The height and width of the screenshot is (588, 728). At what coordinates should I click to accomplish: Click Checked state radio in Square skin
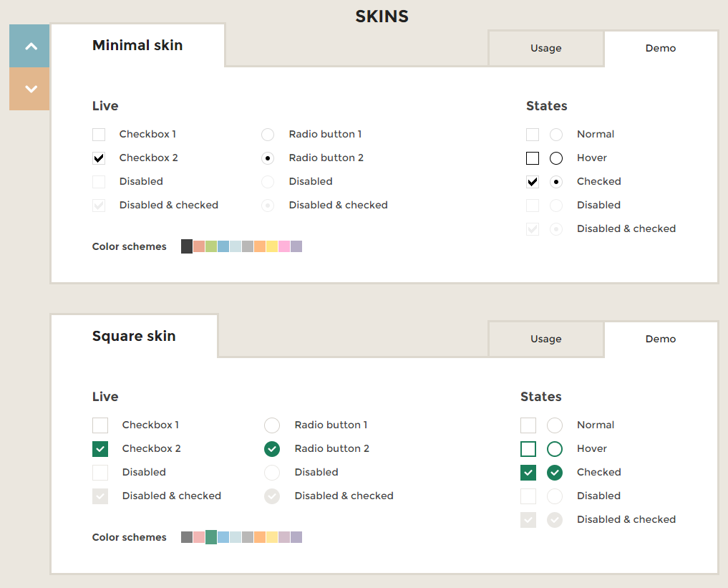click(555, 473)
